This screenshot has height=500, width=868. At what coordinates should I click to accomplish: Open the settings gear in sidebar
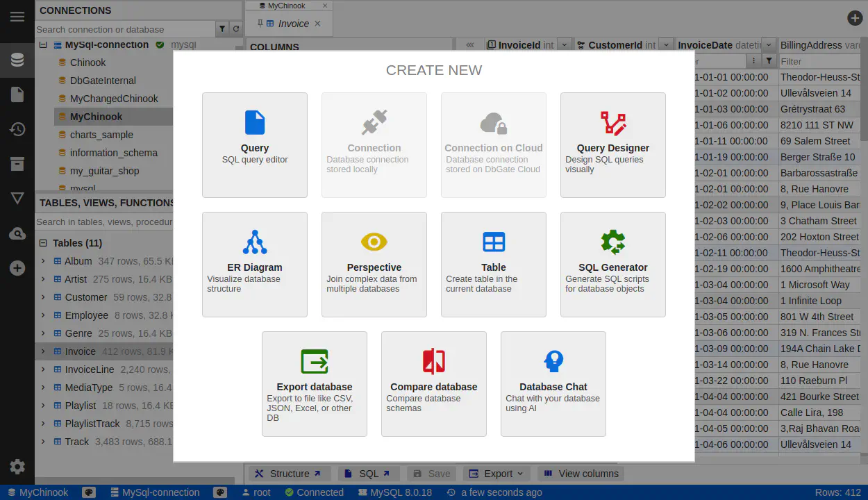click(x=17, y=467)
